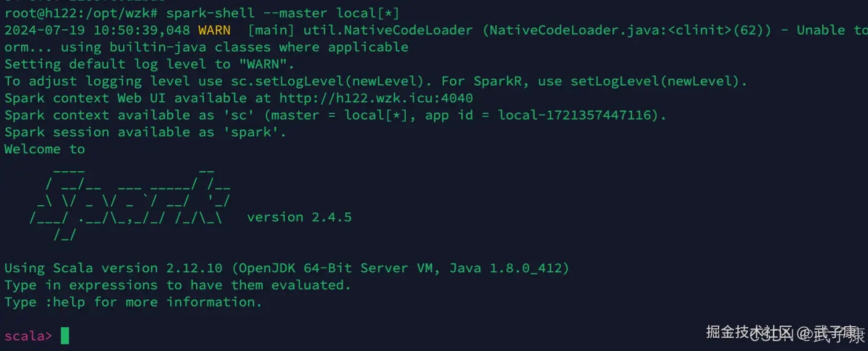Click the command 'spark-shell --master local[*]'

pyautogui.click(x=282, y=13)
